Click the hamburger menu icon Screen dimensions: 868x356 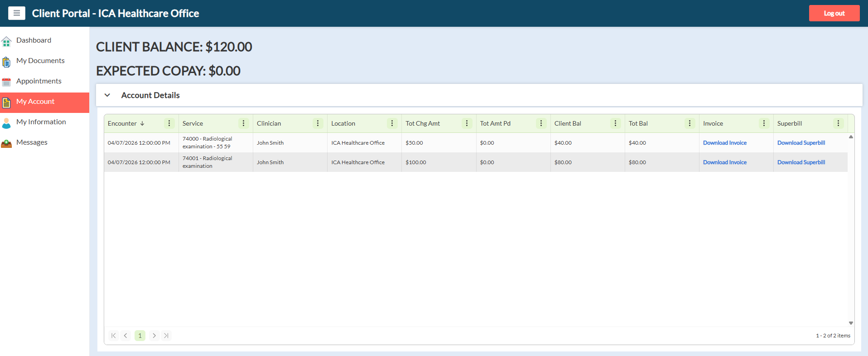17,13
